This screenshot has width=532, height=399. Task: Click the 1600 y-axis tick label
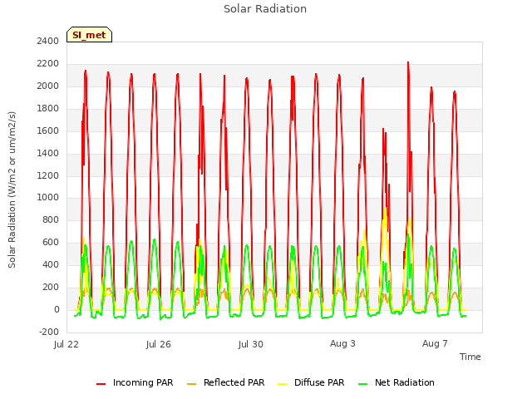(48, 131)
